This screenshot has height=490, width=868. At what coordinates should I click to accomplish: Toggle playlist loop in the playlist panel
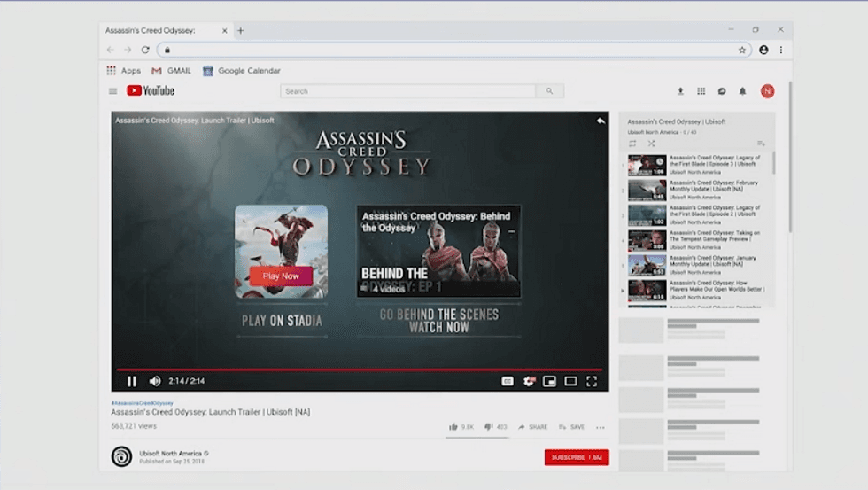[x=632, y=144]
